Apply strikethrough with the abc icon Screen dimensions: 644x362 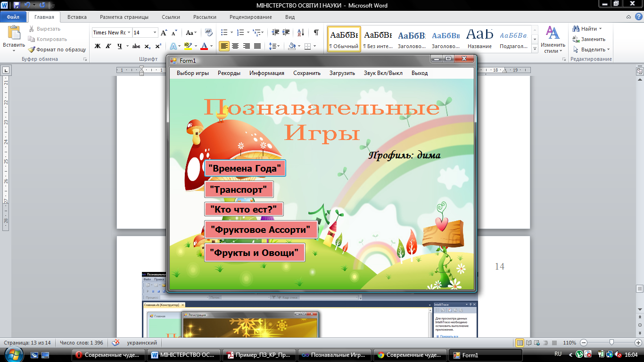[136, 46]
